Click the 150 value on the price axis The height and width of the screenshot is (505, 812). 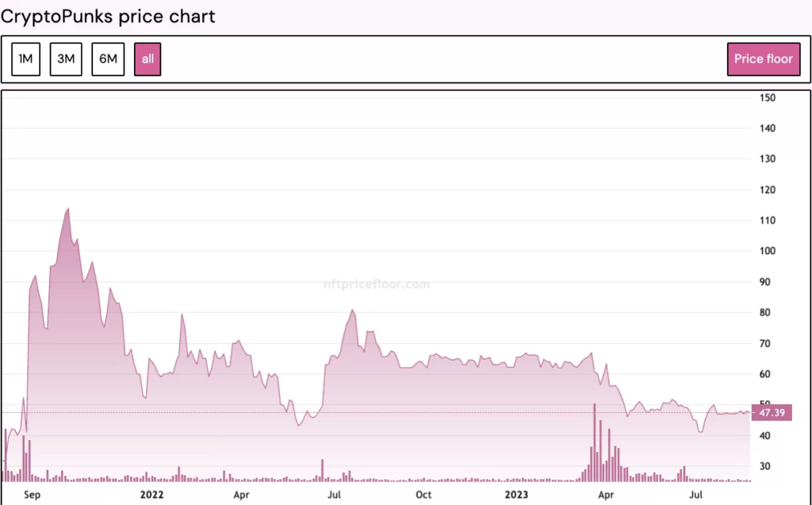tap(767, 98)
